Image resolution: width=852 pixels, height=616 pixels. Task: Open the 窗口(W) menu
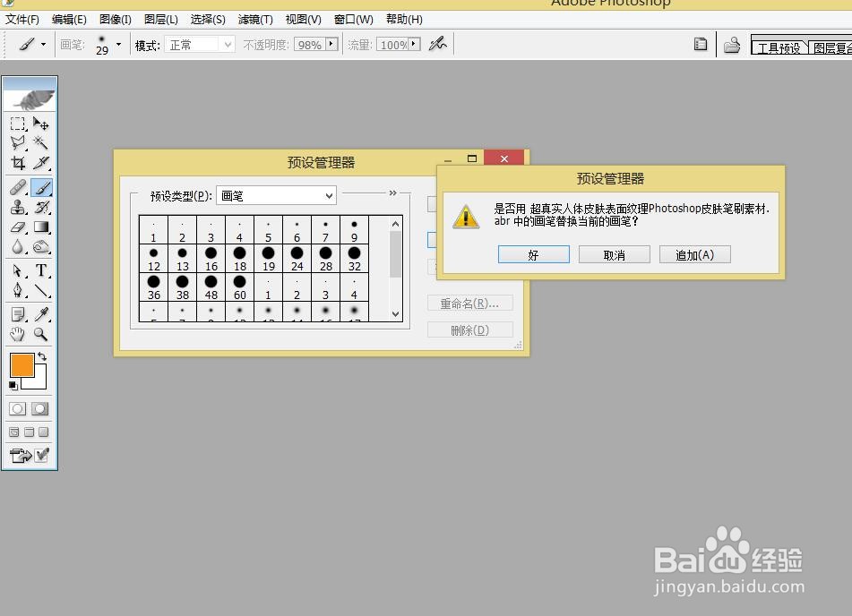pyautogui.click(x=353, y=20)
